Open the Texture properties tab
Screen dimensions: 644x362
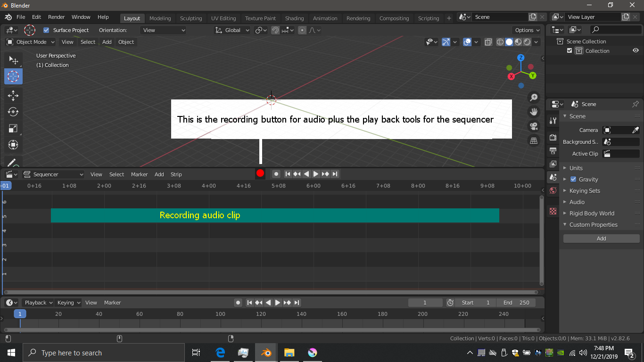[x=553, y=211]
